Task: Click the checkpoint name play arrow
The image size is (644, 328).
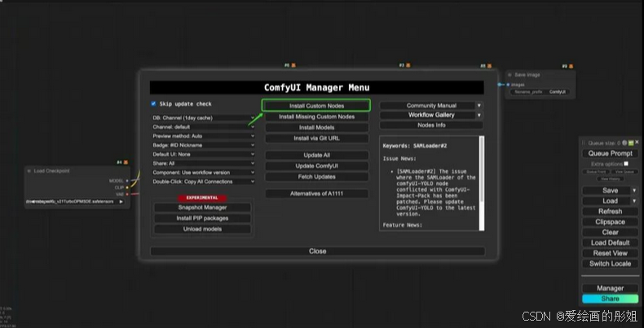Action: pos(121,202)
